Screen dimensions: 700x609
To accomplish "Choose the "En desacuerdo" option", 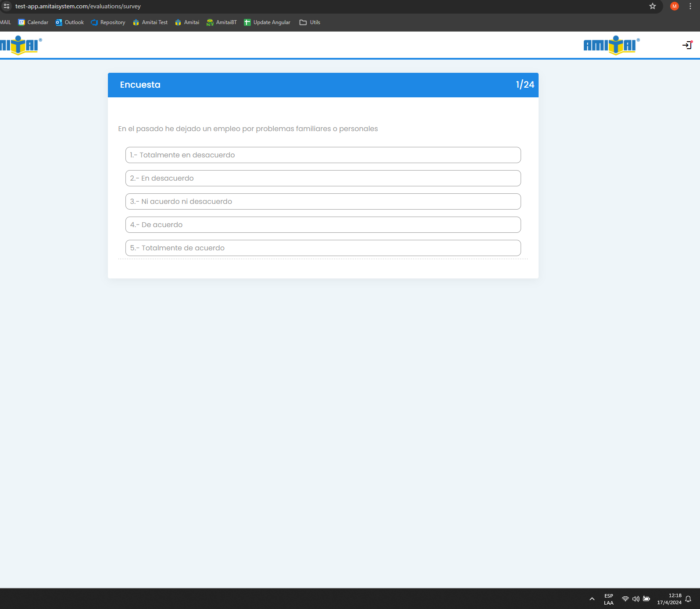I will 323,178.
